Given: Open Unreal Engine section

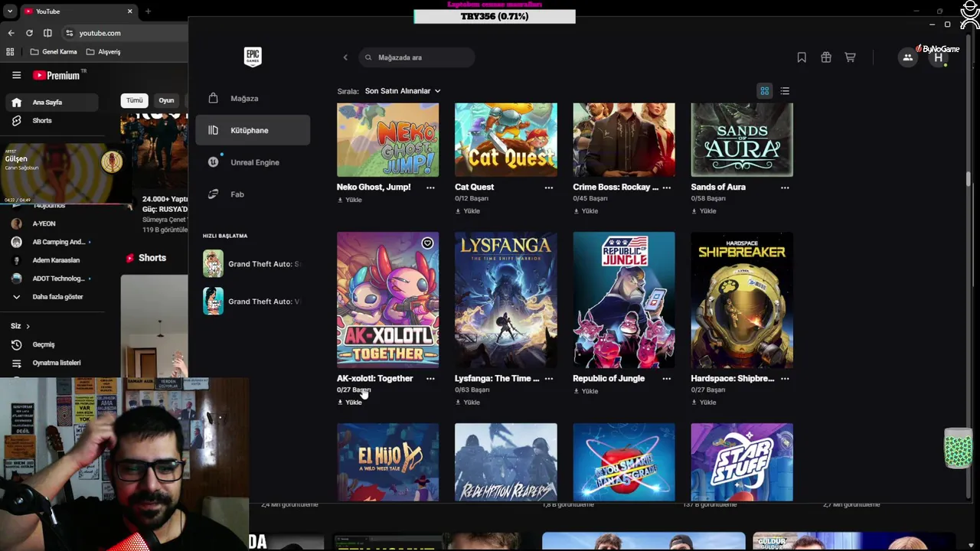Looking at the screenshot, I should [253, 162].
